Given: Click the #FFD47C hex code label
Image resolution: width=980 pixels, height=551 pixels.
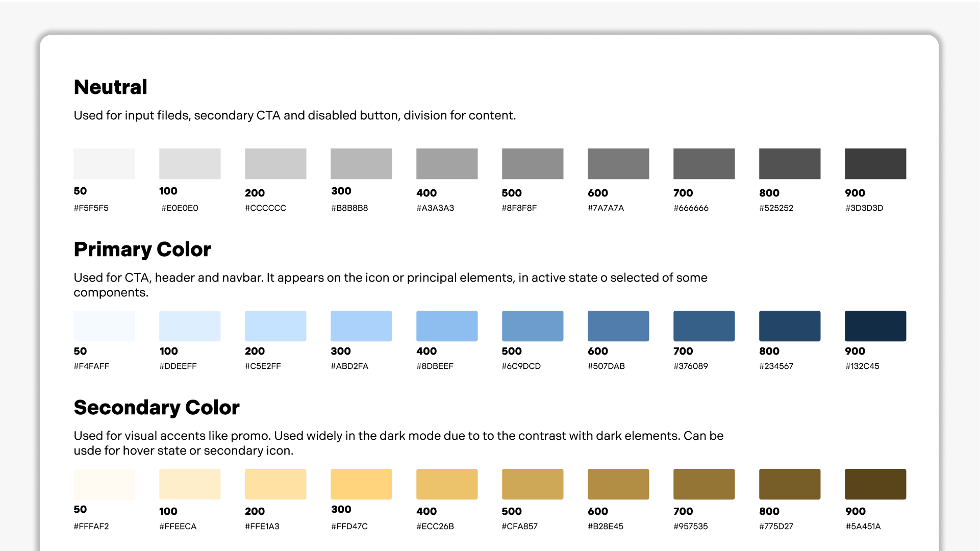Looking at the screenshot, I should 349,527.
